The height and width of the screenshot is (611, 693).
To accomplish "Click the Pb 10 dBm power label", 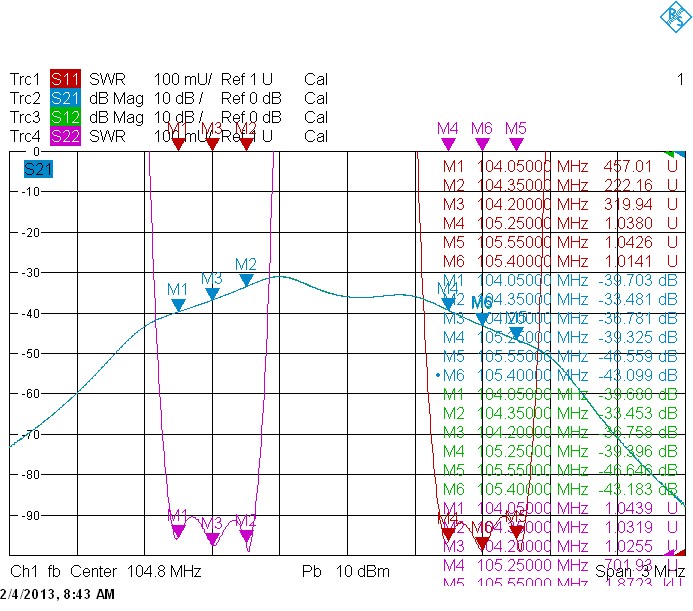I will coord(346,571).
